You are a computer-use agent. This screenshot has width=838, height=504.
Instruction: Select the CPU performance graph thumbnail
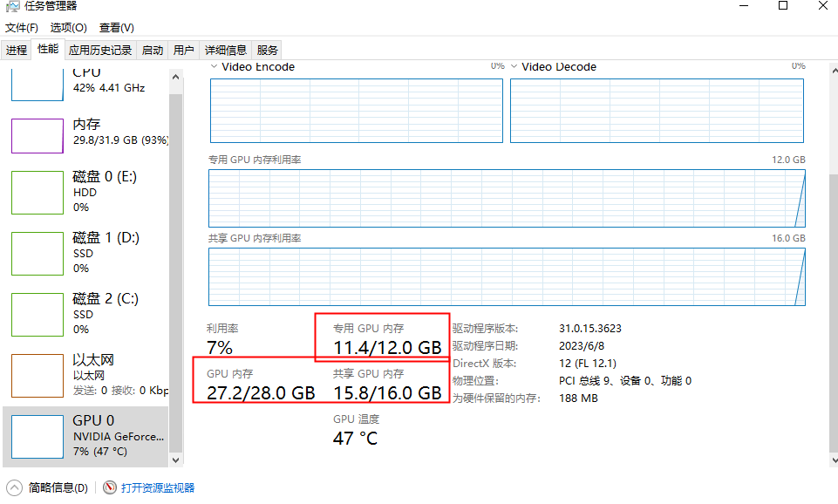click(x=37, y=83)
